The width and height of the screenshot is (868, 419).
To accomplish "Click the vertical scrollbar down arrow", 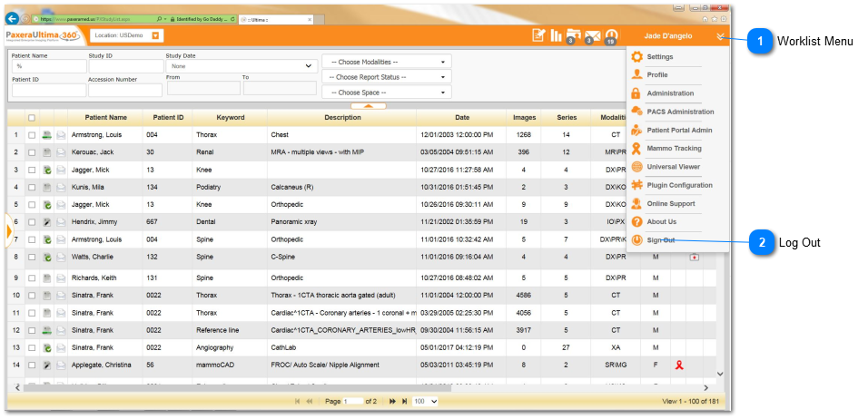I will pos(720,374).
